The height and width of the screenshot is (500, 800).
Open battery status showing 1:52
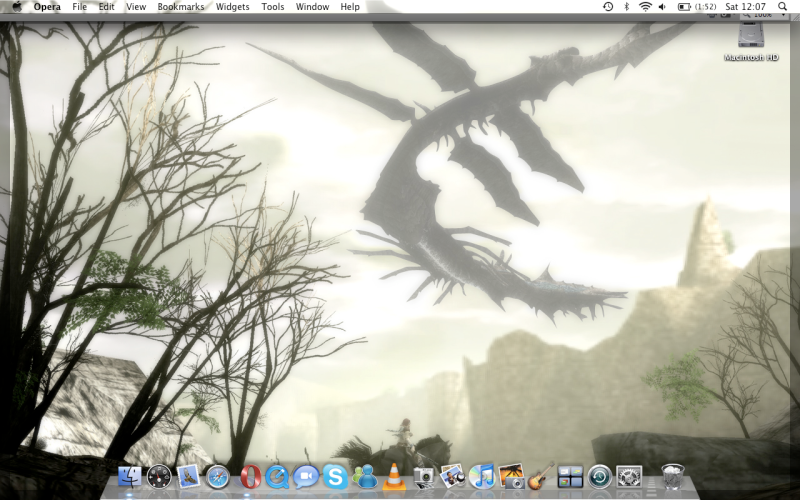pyautogui.click(x=697, y=7)
